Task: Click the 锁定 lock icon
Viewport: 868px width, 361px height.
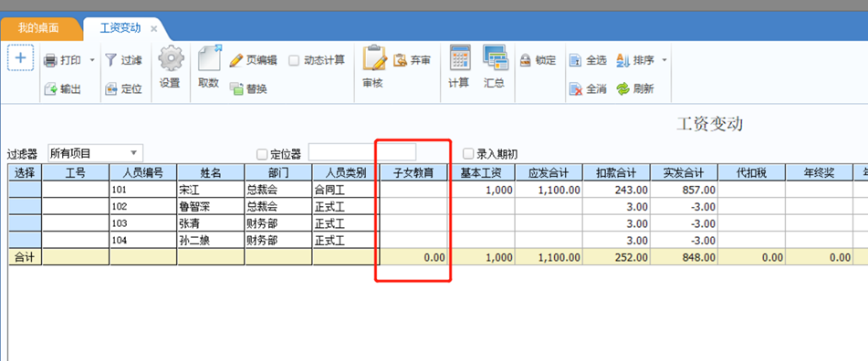Action: coord(526,61)
